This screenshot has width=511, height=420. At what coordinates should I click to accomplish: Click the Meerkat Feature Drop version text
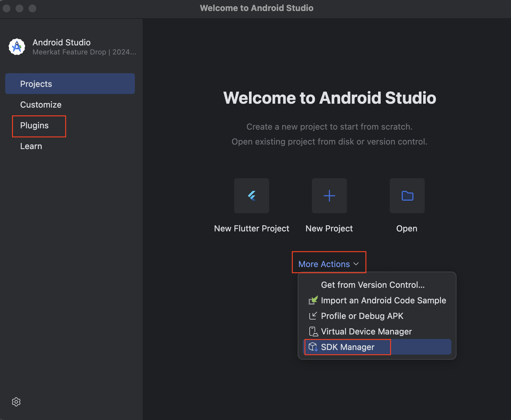point(84,52)
